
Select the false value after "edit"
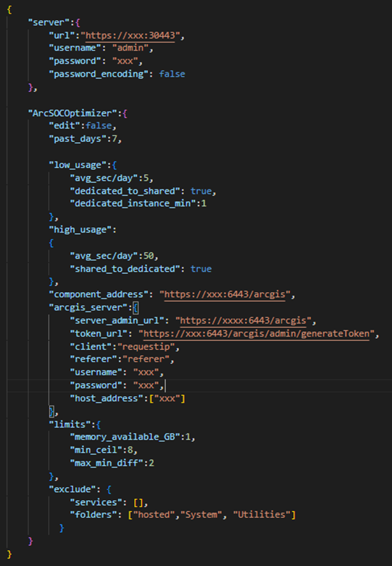pos(99,125)
